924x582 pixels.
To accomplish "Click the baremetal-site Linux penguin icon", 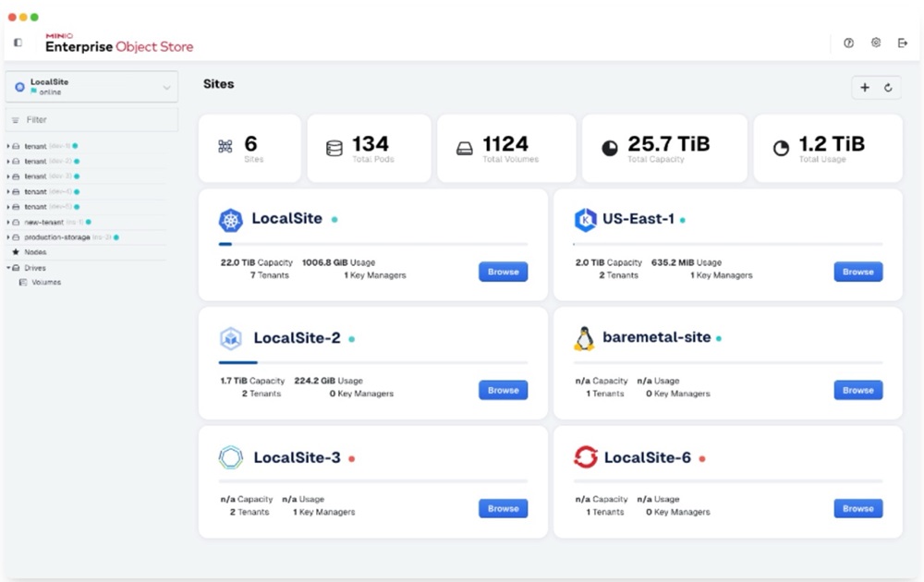I will coord(584,338).
